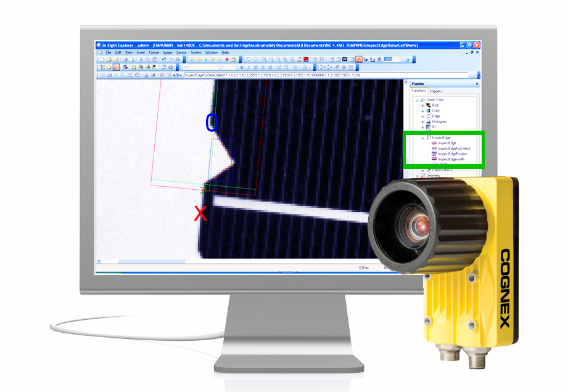This screenshot has height=392, width=568.
Task: Click the first image playback button
Action: tap(192, 59)
